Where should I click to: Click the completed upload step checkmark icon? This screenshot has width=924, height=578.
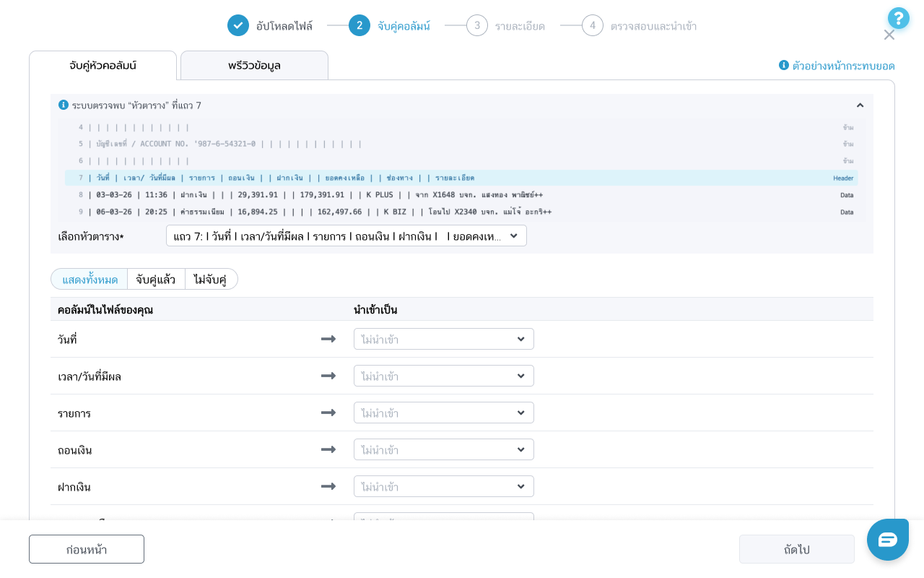[238, 25]
